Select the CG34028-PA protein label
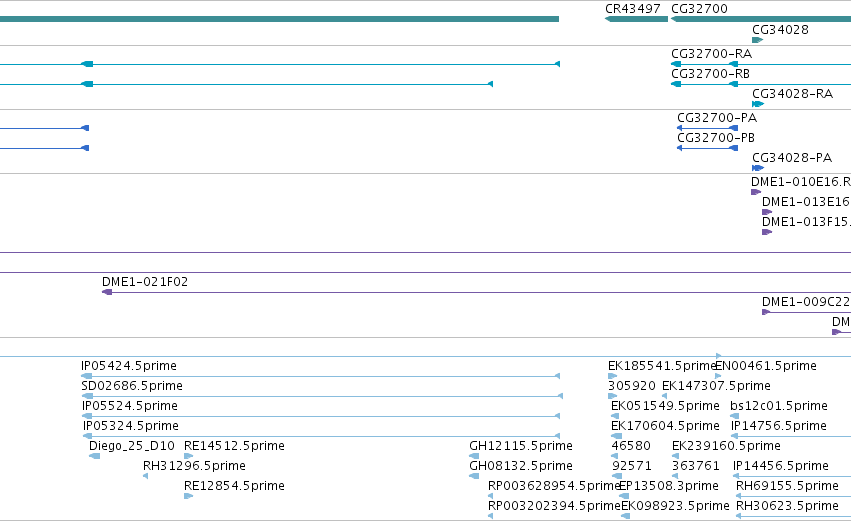 pos(792,158)
